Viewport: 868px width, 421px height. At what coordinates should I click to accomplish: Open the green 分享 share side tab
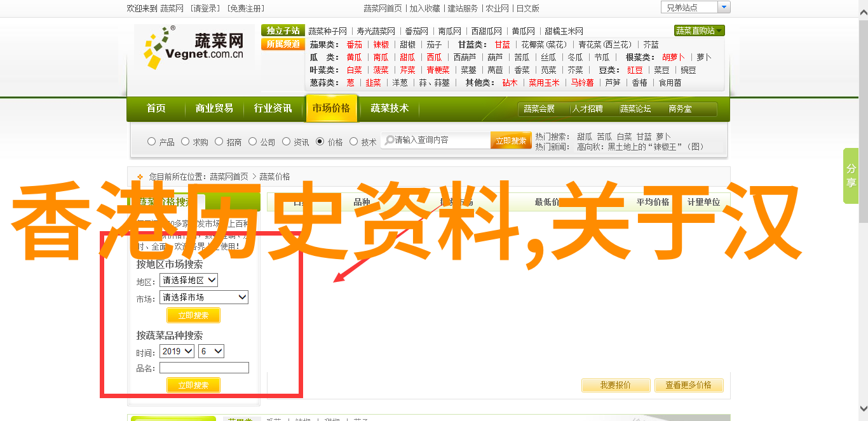coord(850,176)
